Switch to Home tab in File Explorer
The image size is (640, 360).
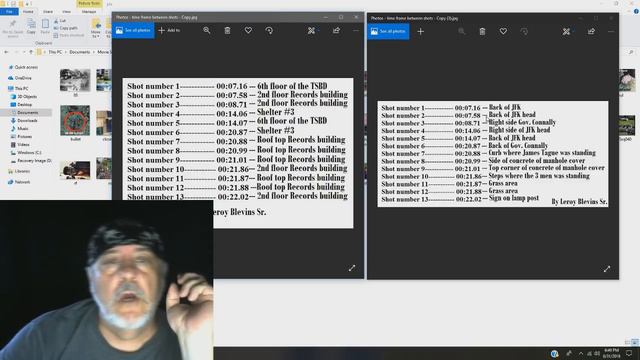pos(28,11)
